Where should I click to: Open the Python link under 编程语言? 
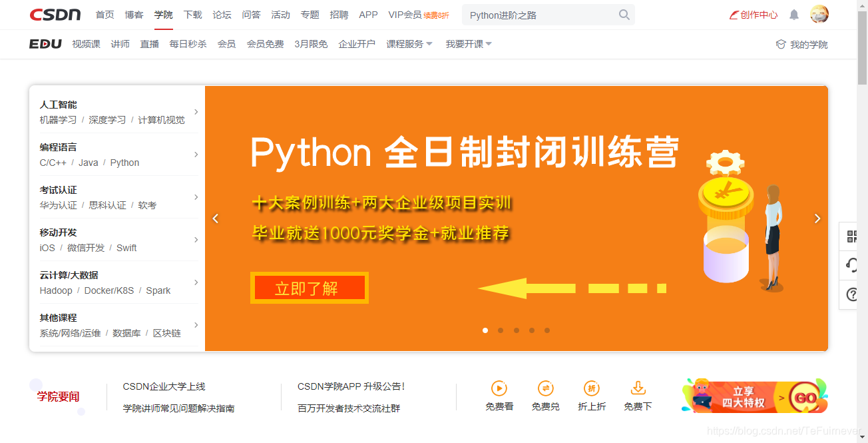pyautogui.click(x=124, y=162)
